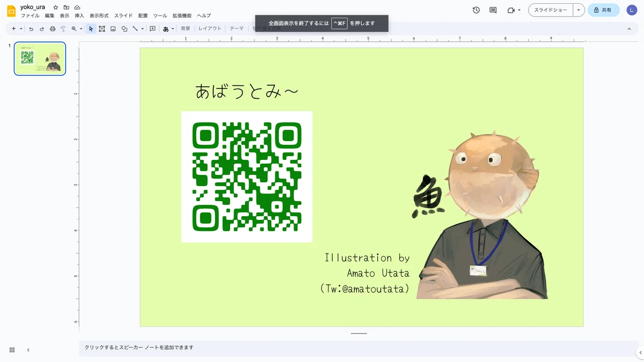Image resolution: width=644 pixels, height=362 pixels.
Task: Select the あばうとみ〜 title text
Action: (x=246, y=92)
